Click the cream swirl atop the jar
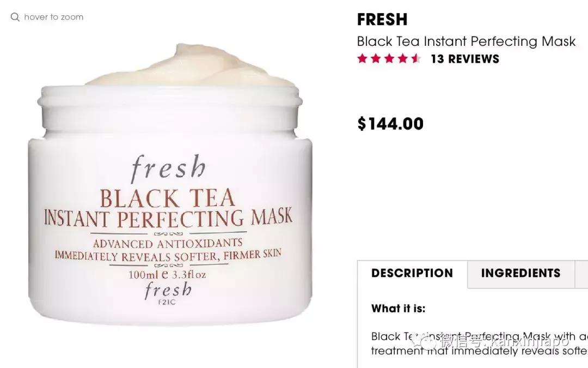This screenshot has width=588, height=368. [x=191, y=66]
